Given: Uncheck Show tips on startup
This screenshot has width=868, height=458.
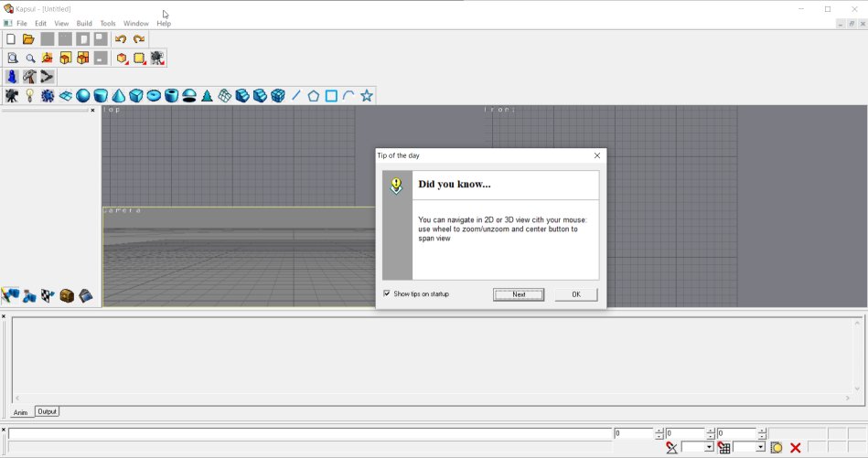Looking at the screenshot, I should coord(386,293).
